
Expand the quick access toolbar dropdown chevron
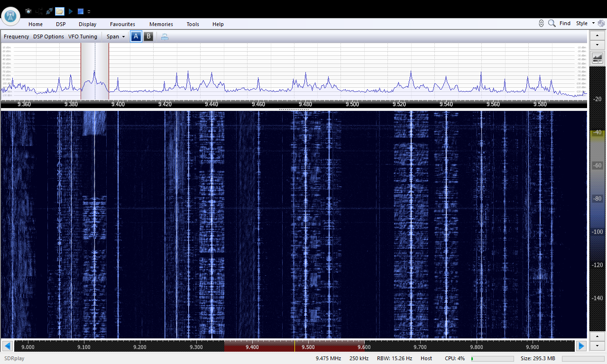coord(89,11)
